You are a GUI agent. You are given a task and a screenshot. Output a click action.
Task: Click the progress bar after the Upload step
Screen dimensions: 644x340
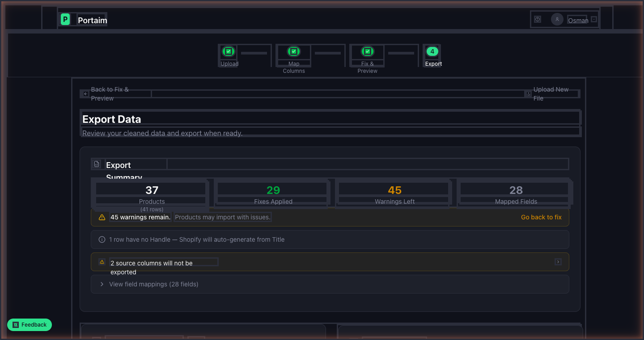(254, 52)
